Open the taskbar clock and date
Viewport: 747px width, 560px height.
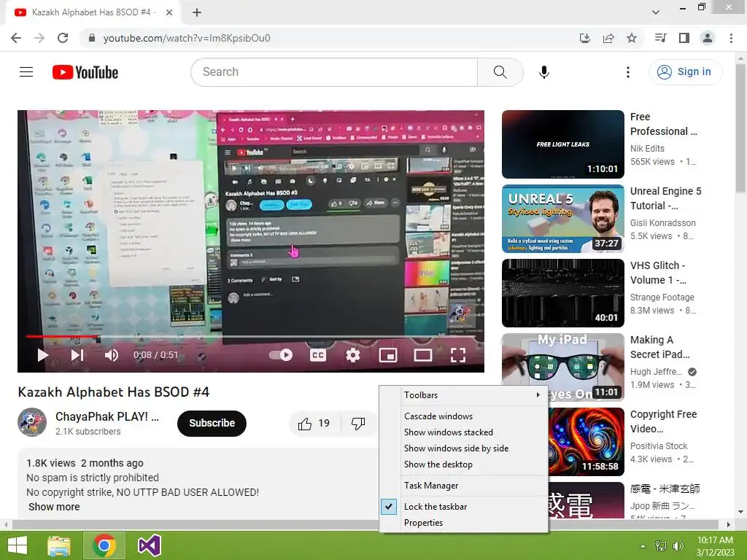(x=715, y=546)
